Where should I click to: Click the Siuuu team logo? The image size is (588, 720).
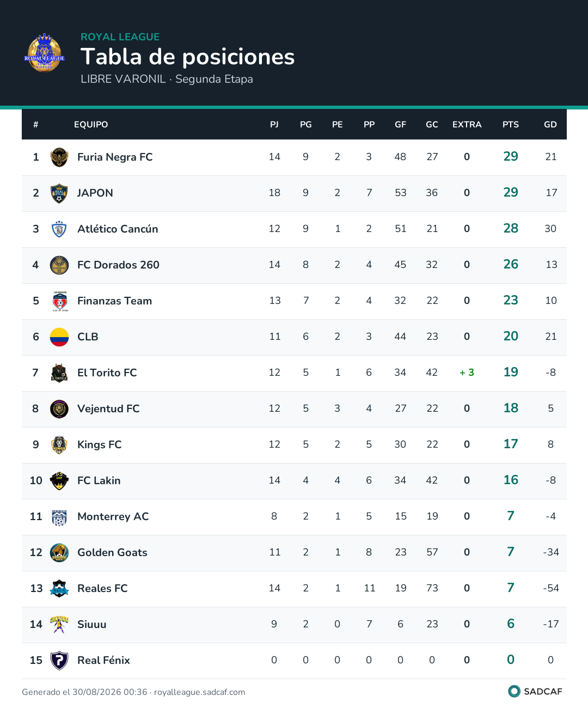[59, 625]
